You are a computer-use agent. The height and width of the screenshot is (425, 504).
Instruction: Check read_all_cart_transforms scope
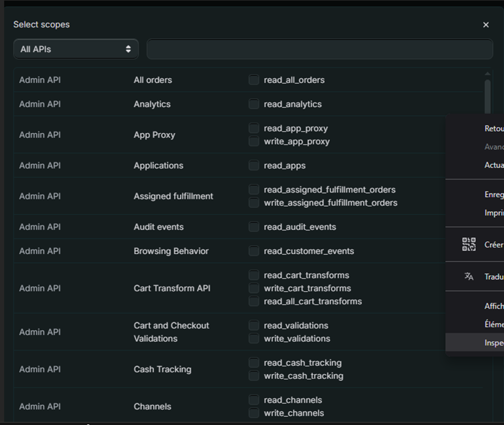tap(254, 301)
